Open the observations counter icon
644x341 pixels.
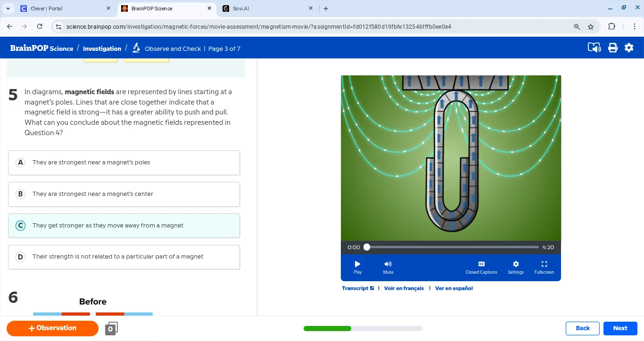point(111,329)
